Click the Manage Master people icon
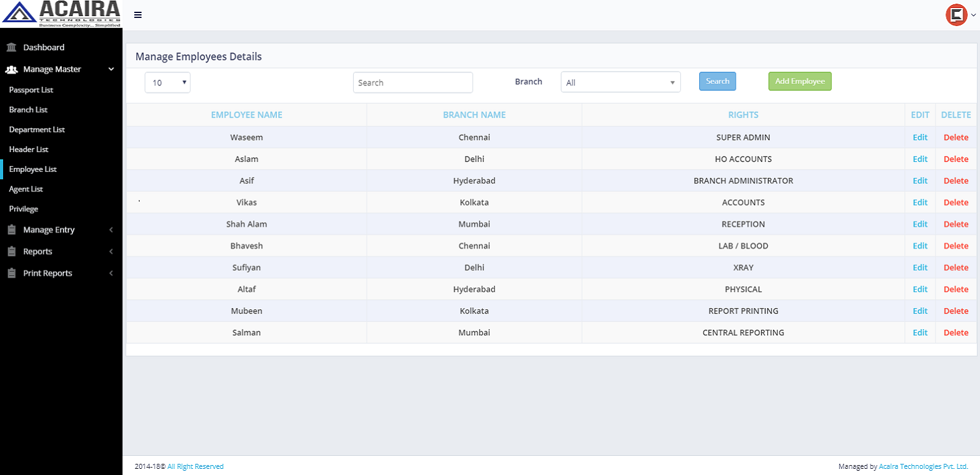This screenshot has width=980, height=475. coord(11,70)
